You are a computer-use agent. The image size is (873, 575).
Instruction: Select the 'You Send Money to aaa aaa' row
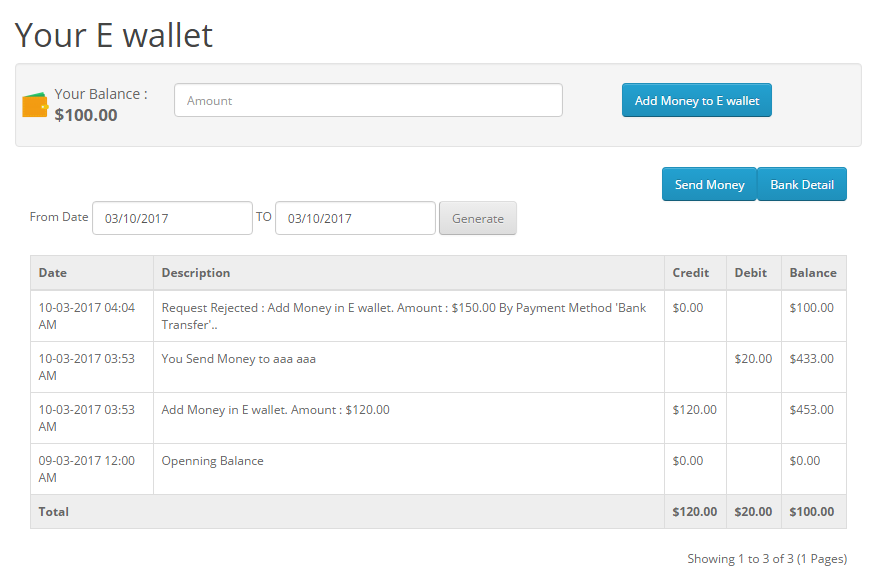click(x=239, y=359)
